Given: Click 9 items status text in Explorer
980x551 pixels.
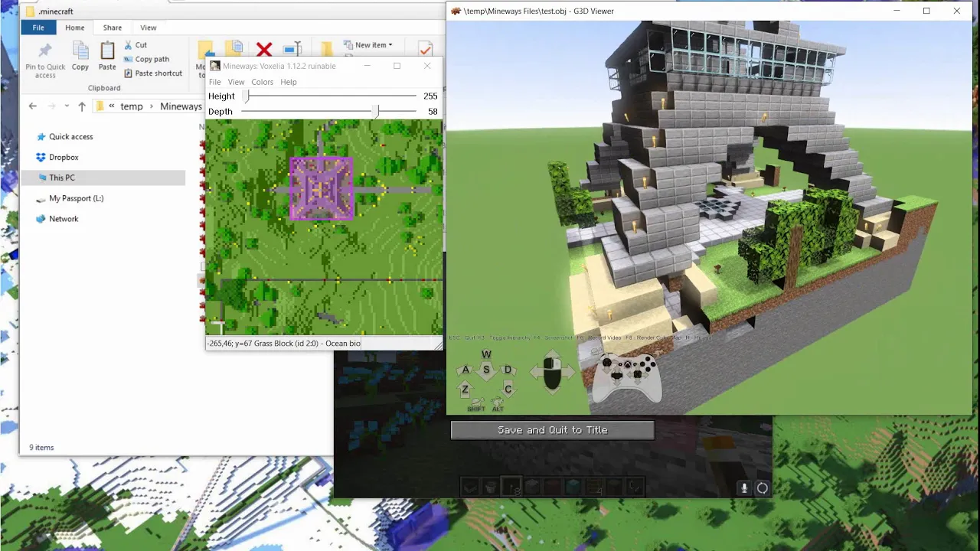Looking at the screenshot, I should pos(41,448).
